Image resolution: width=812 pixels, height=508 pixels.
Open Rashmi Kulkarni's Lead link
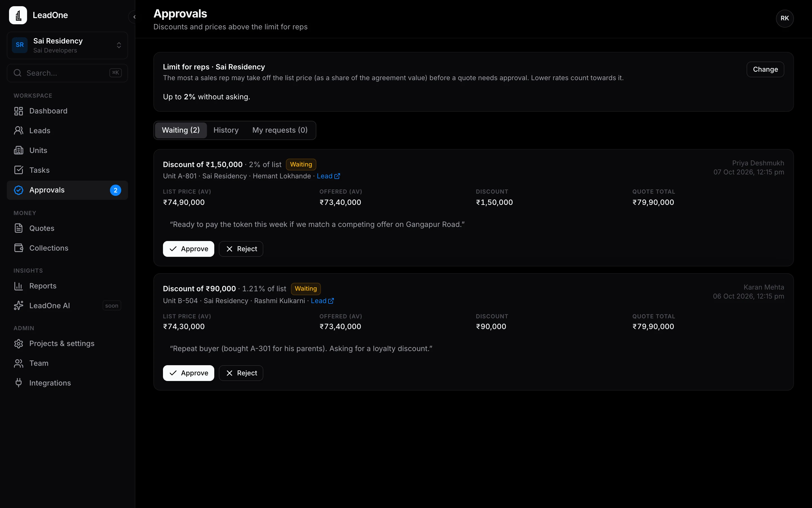(322, 301)
